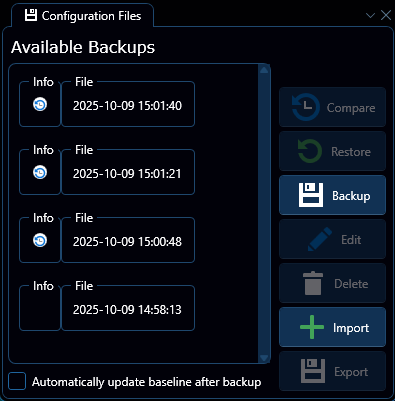Click the pencil icon on Edit
Viewport: 395px width, 401px height.
point(320,239)
